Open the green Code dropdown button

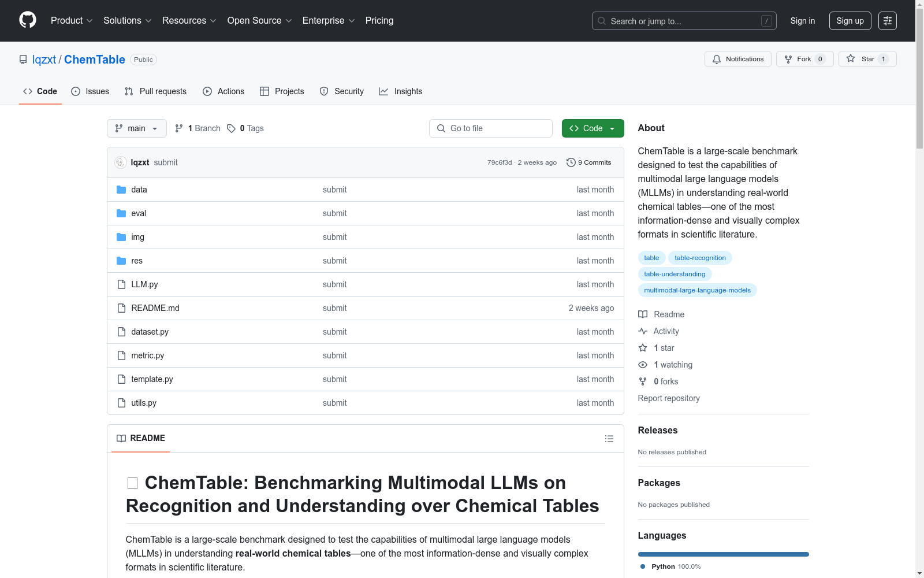point(593,128)
